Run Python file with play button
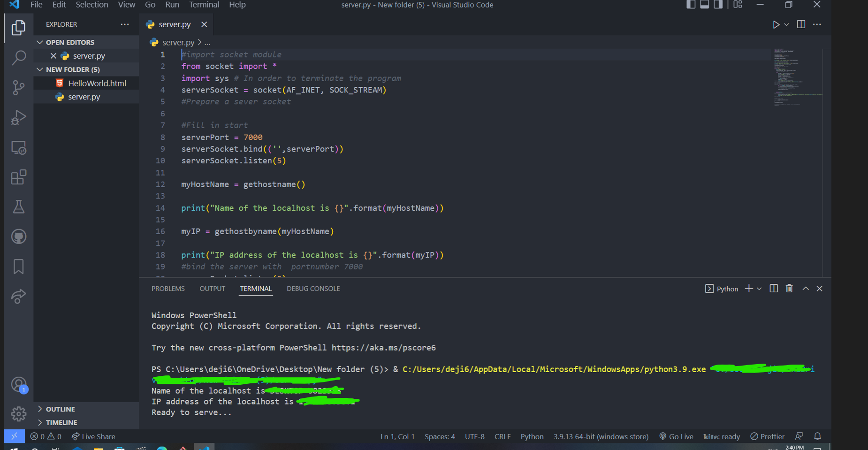The width and height of the screenshot is (868, 450). click(x=776, y=24)
